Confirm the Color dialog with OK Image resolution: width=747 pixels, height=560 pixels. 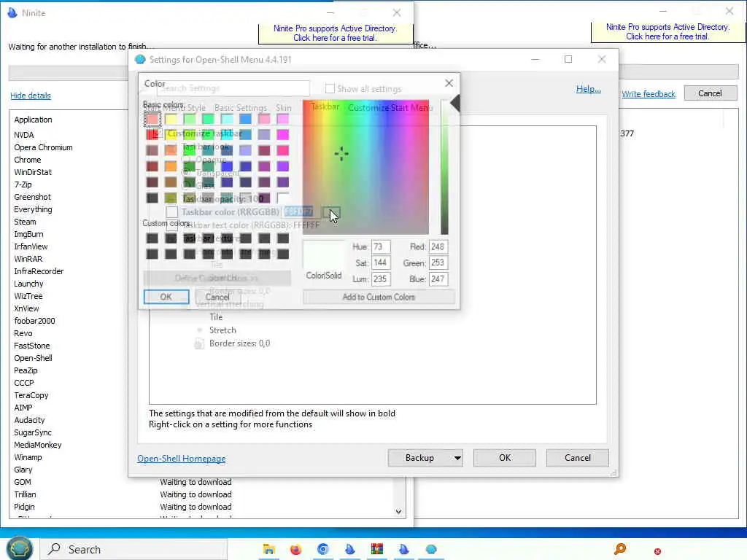166,297
